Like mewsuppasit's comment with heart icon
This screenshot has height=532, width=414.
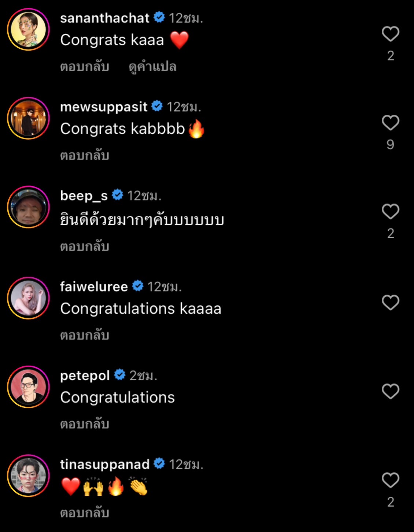pos(391,122)
